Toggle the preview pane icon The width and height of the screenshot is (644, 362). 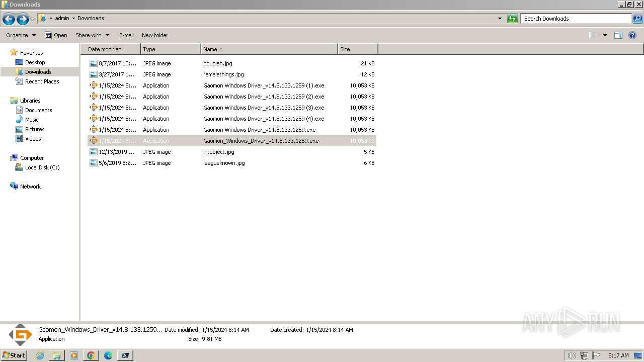click(x=618, y=35)
